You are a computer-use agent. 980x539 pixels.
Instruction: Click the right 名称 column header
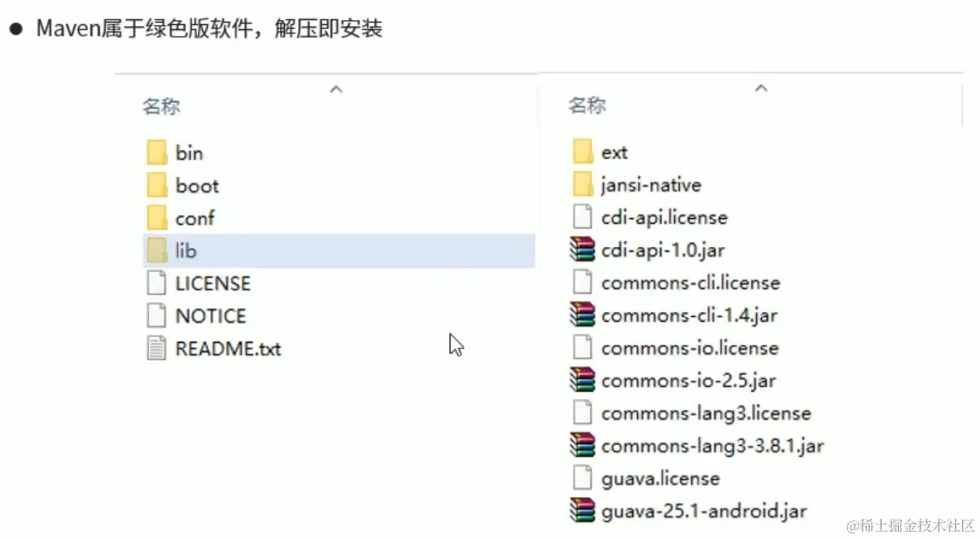(x=587, y=105)
